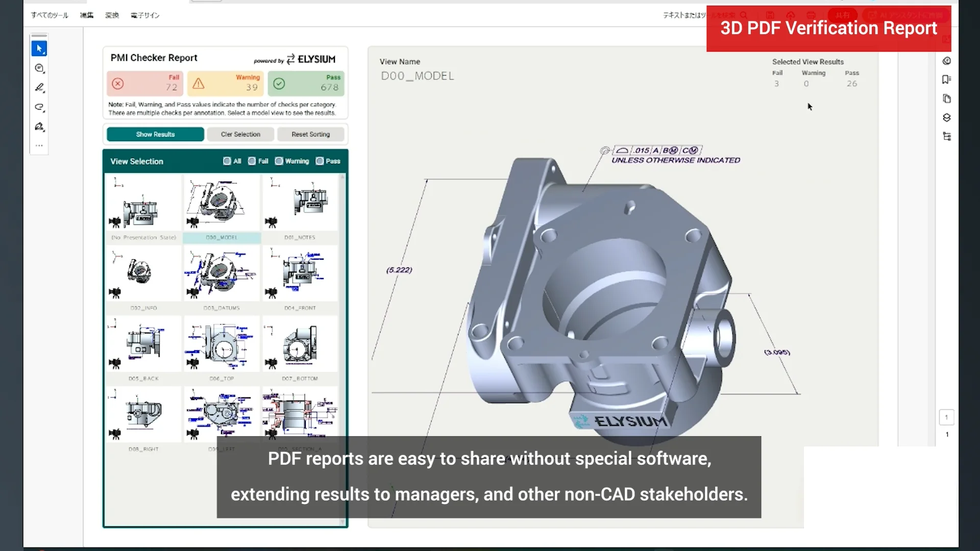Click the (3.095) dimension annotation
Image resolution: width=980 pixels, height=551 pixels.
click(x=777, y=352)
